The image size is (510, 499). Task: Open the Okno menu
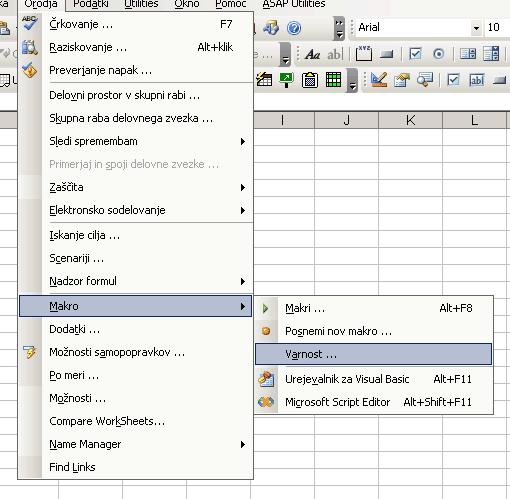pos(187,4)
